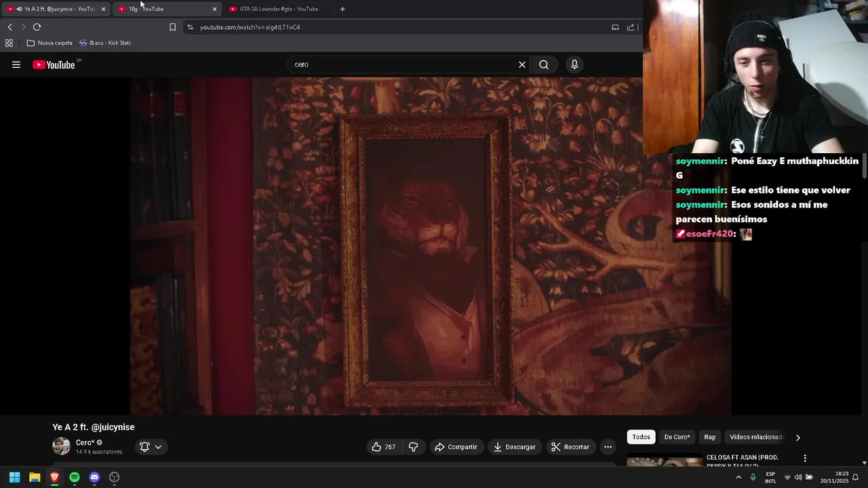Viewport: 868px width, 488px height.
Task: Click the 14,9 k suscriptores text
Action: 99,452
